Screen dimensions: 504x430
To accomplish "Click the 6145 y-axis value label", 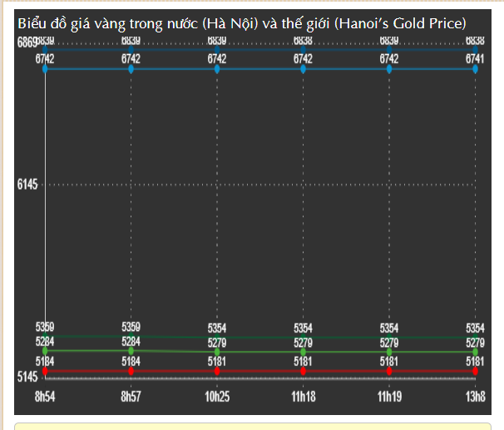I will (27, 185).
